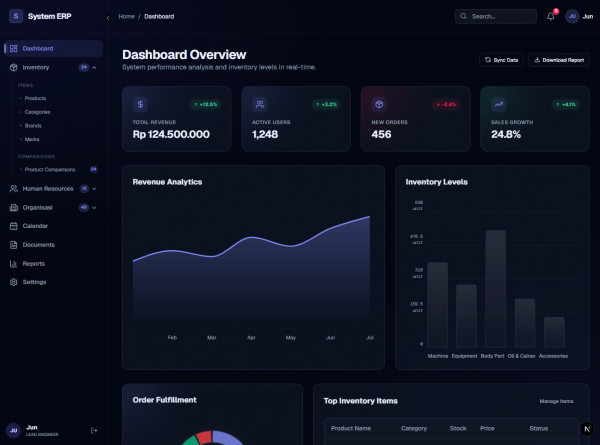Click the Documents file icon in sidebar
Screen dimensions: 600x445
coord(13,245)
